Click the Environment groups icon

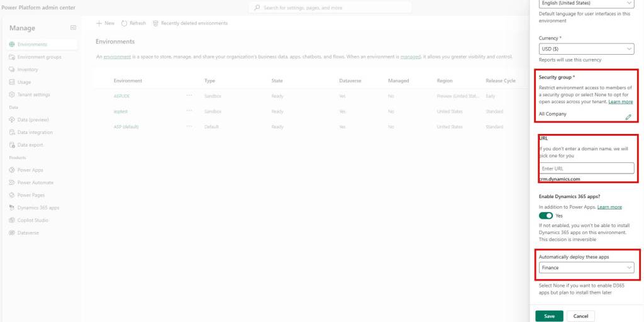[12, 57]
